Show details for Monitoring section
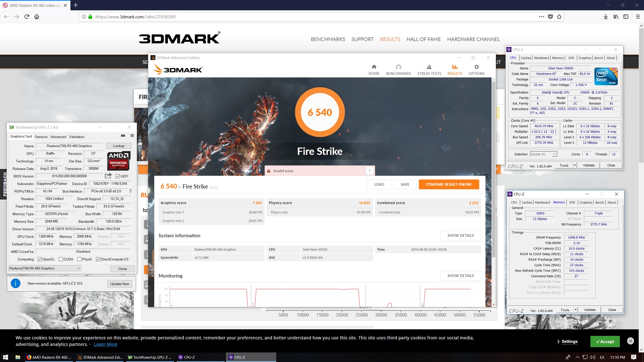The image size is (644, 362). (461, 276)
